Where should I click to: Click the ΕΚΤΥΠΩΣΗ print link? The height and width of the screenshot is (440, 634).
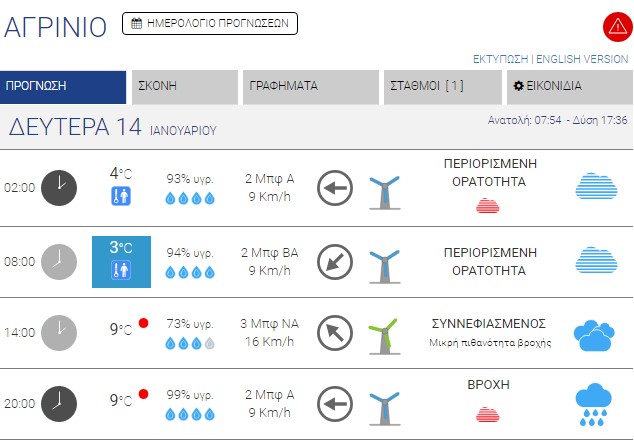click(x=500, y=59)
